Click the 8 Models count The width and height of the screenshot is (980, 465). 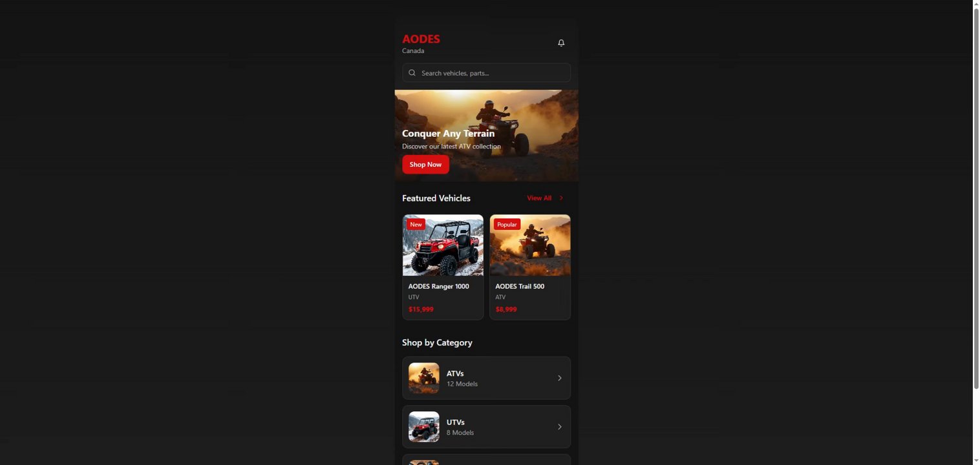(460, 433)
